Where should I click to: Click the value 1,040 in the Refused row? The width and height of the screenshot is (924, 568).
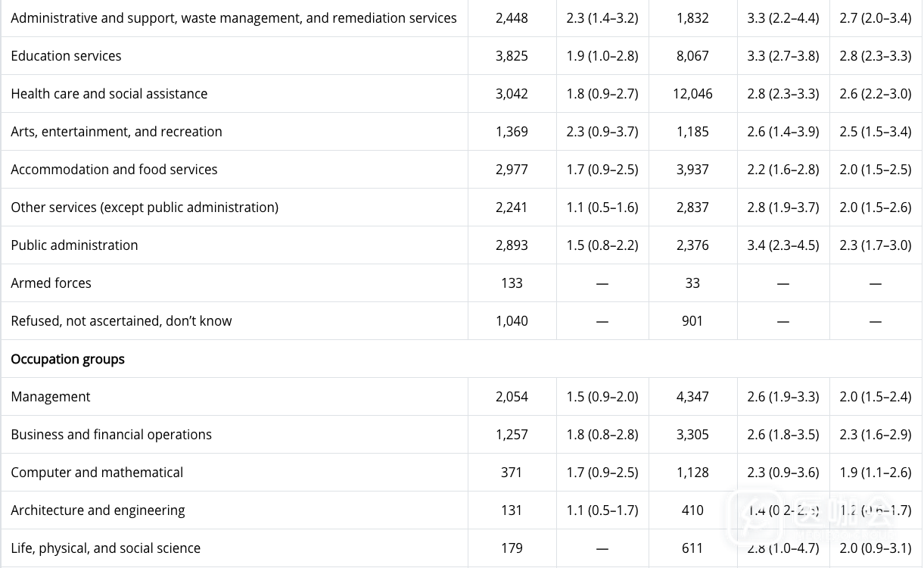(512, 321)
